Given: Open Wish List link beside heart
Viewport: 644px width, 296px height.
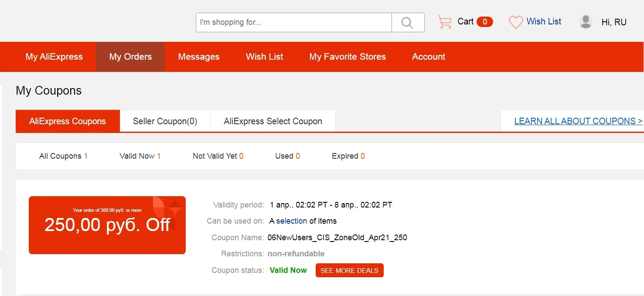Looking at the screenshot, I should [x=544, y=21].
